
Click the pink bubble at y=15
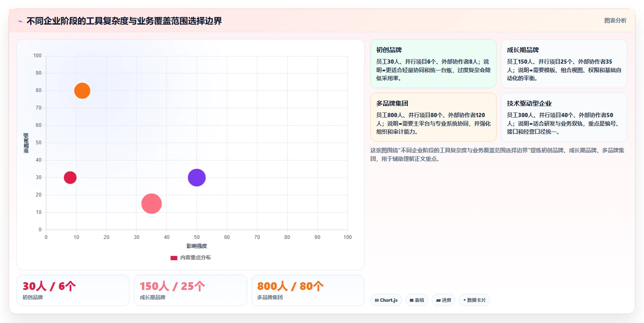coord(152,204)
